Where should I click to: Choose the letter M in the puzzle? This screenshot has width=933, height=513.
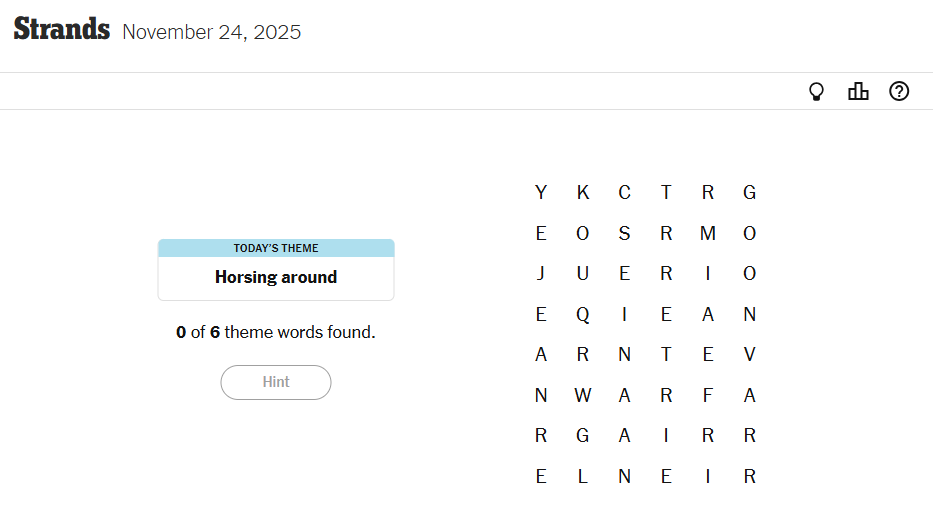point(708,234)
